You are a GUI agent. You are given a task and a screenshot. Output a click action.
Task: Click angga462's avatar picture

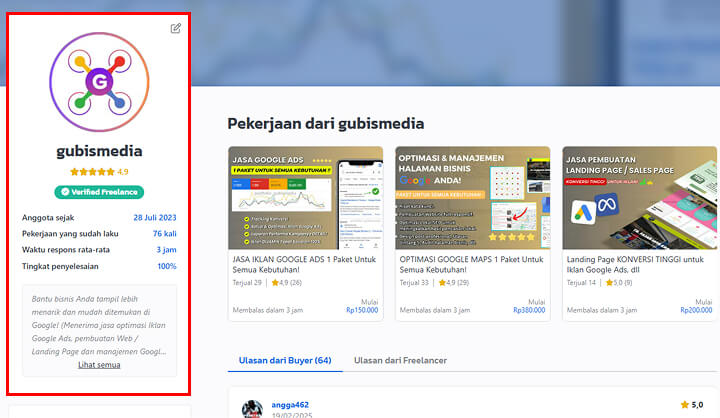(x=252, y=409)
